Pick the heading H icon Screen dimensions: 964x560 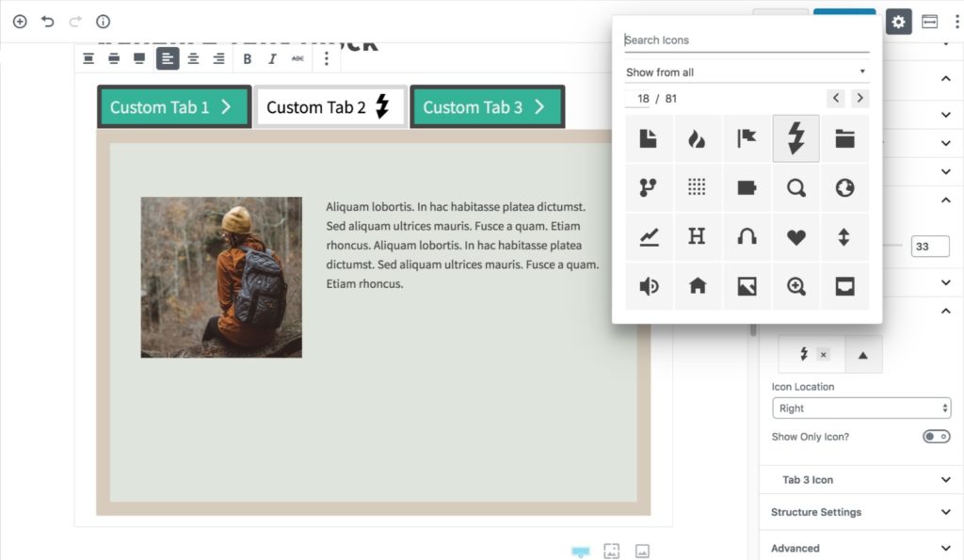tap(698, 236)
